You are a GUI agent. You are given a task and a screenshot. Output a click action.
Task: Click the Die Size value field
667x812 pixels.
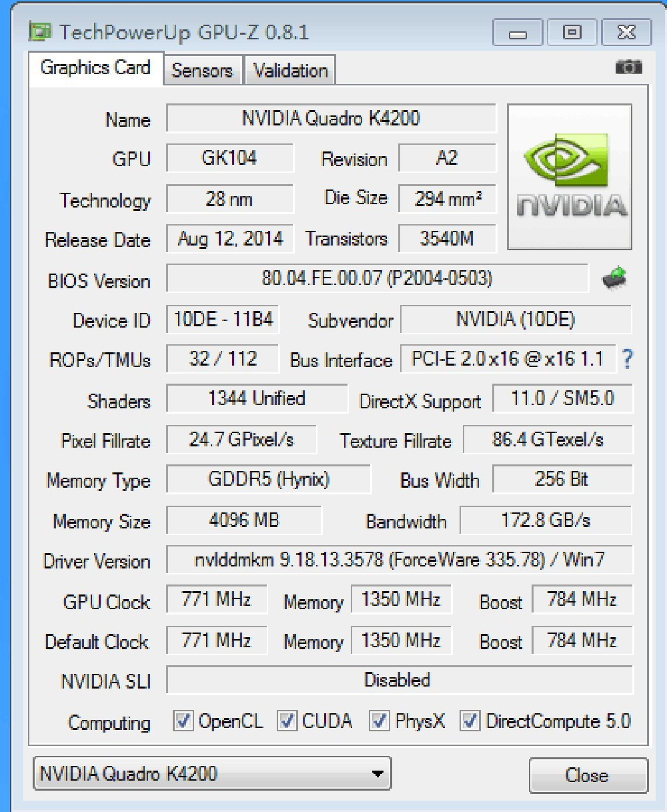click(448, 198)
